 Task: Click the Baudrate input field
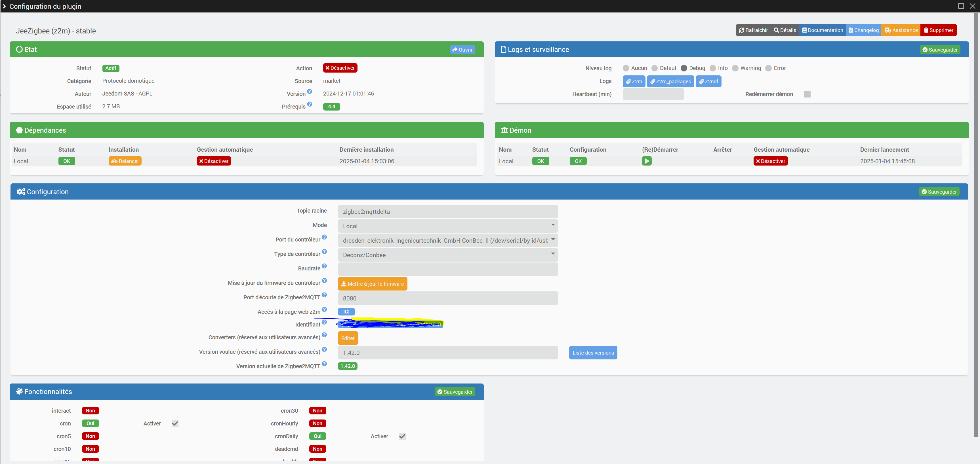click(448, 270)
